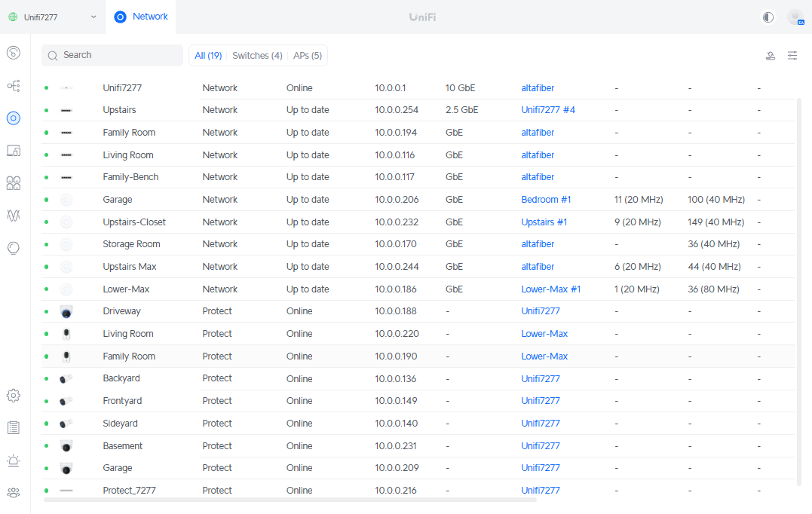Show the All (19) devices filter
Screen dimensions: 812x514
coord(208,55)
